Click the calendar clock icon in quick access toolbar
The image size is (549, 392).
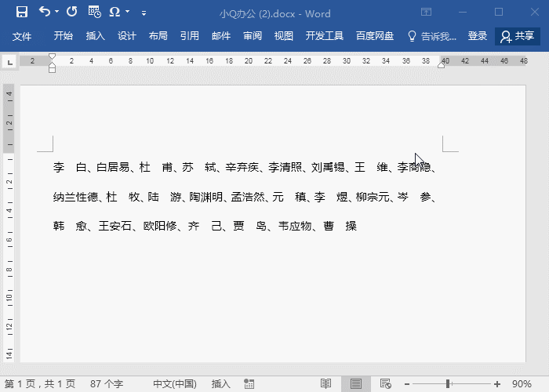tap(95, 12)
